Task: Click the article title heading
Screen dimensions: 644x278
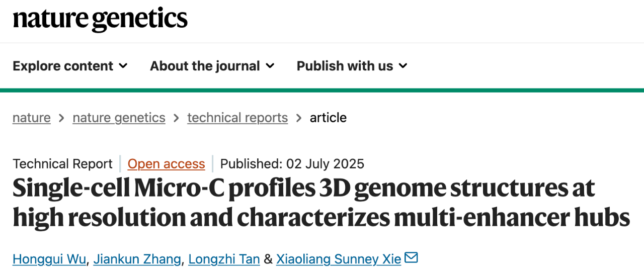Action: click(x=321, y=203)
